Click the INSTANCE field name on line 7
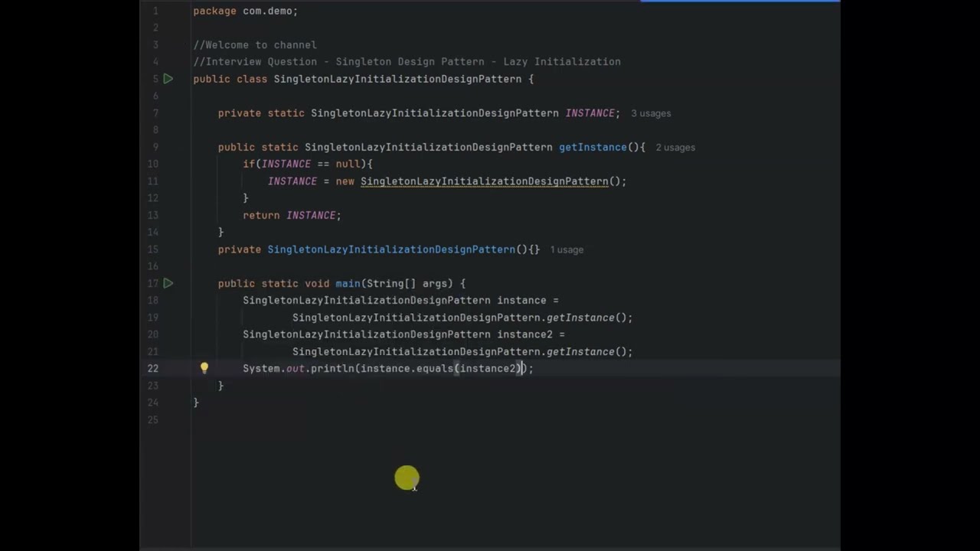Viewport: 980px width, 551px height. [590, 113]
